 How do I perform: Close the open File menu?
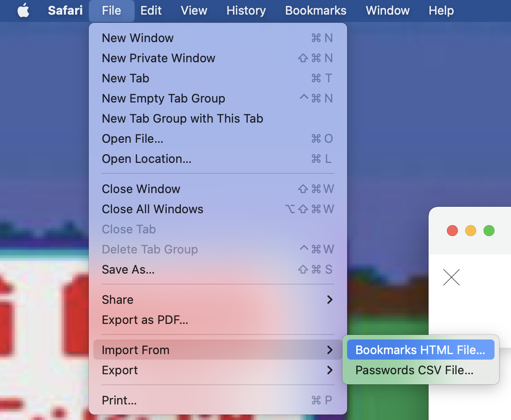click(x=111, y=11)
